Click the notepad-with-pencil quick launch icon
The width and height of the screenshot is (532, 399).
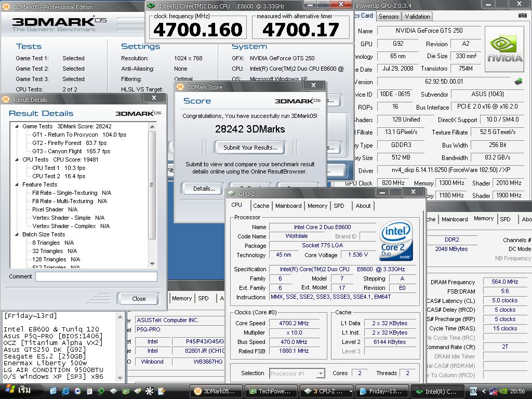[162, 391]
